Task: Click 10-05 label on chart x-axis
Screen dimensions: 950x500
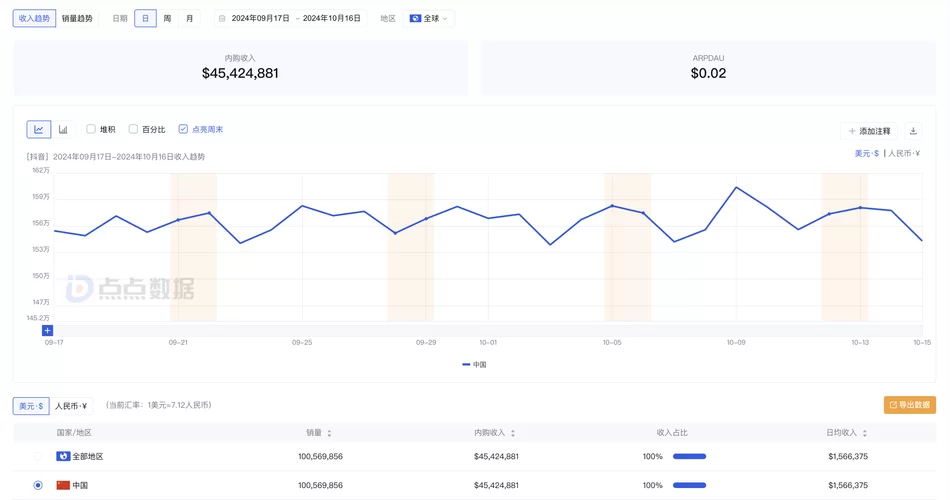Action: click(x=612, y=342)
